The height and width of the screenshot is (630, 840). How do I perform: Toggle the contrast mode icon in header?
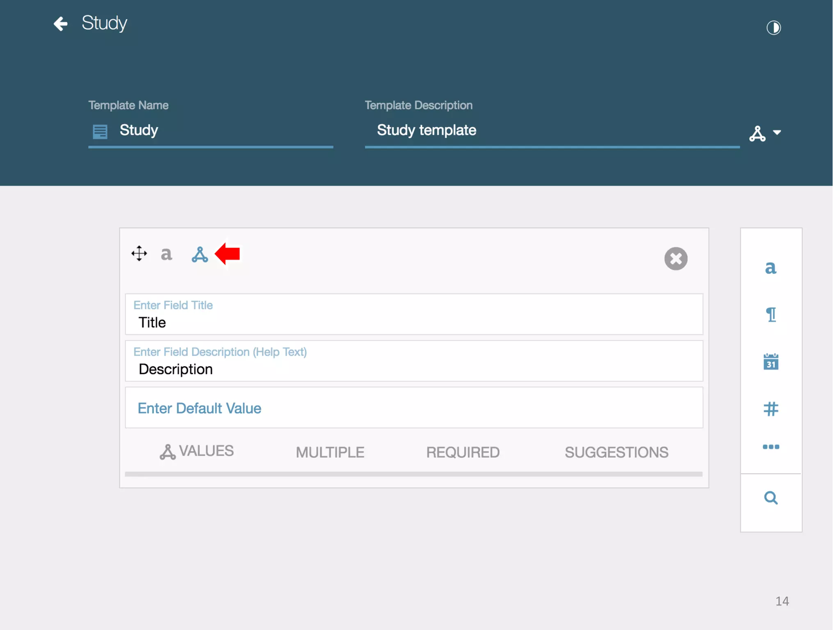[773, 28]
